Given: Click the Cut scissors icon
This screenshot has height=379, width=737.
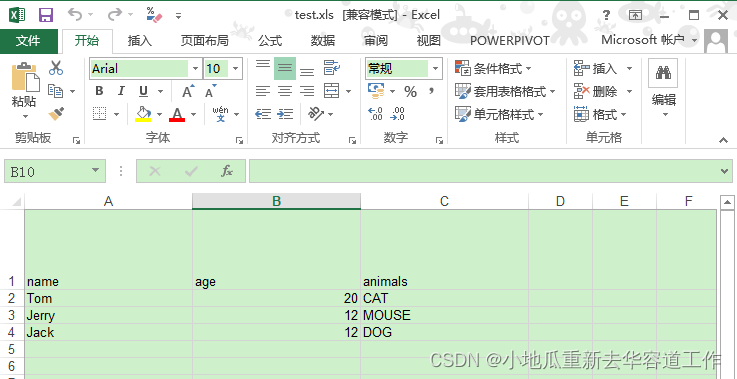Looking at the screenshot, I should 56,68.
